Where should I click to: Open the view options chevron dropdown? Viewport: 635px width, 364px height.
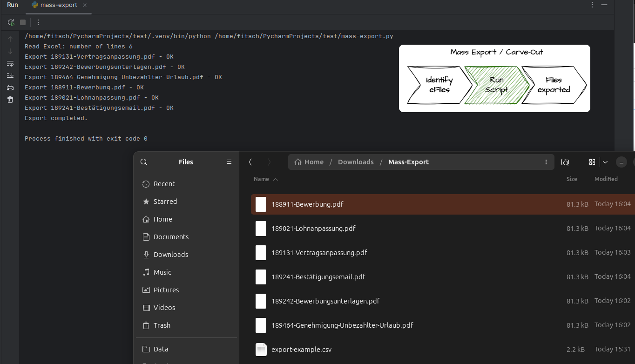tap(605, 162)
